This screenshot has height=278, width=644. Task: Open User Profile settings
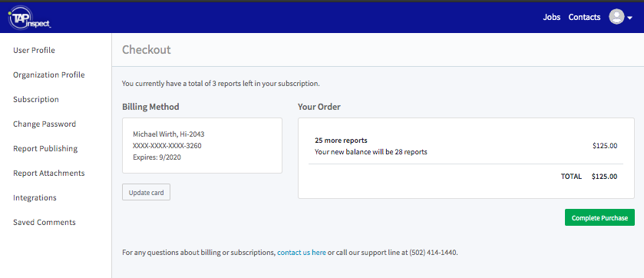34,51
